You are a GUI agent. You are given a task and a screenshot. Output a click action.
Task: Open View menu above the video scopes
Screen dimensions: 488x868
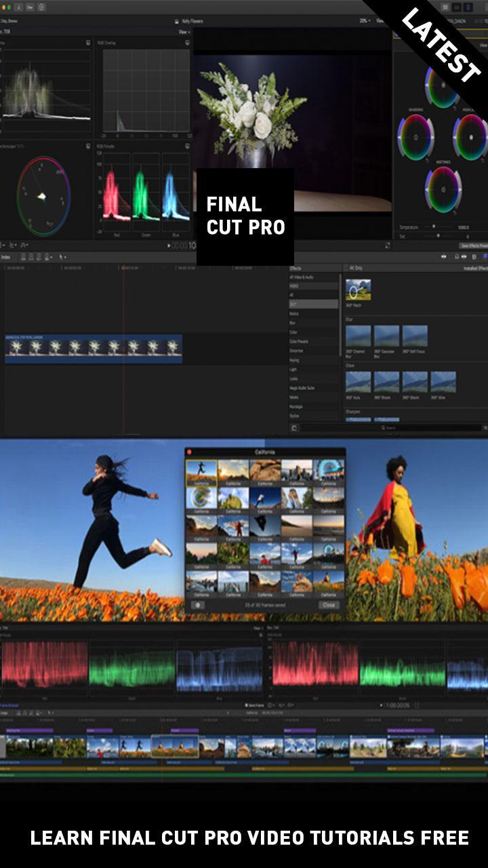184,32
